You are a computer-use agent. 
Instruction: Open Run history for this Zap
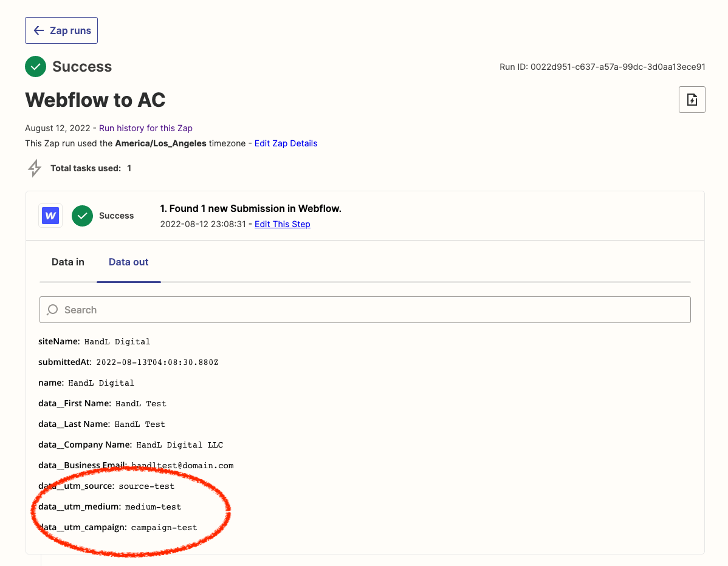click(146, 128)
